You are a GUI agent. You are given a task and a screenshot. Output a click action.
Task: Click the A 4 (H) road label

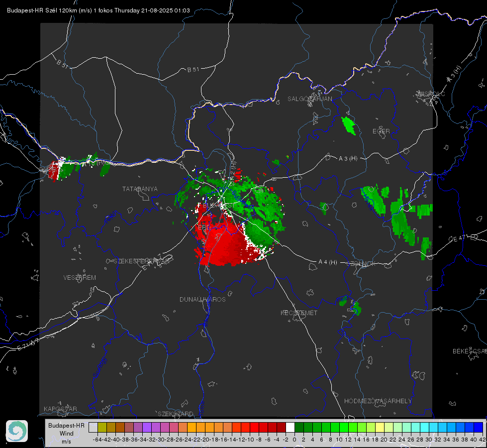(328, 262)
